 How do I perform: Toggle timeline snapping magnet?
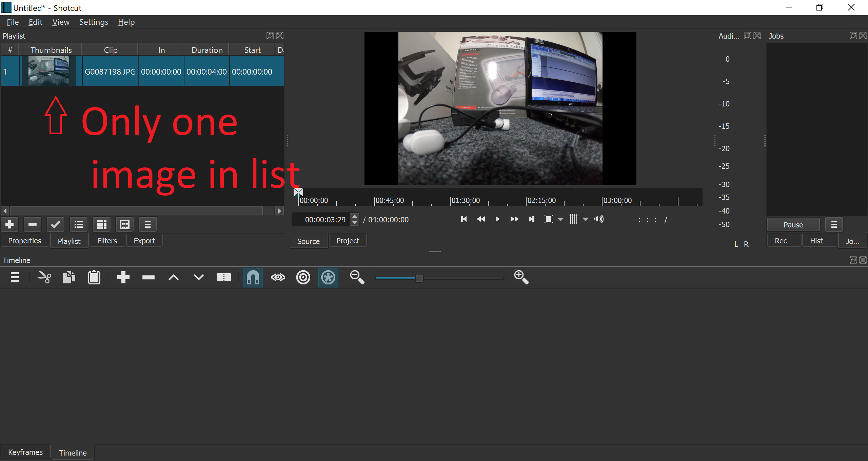coord(253,278)
